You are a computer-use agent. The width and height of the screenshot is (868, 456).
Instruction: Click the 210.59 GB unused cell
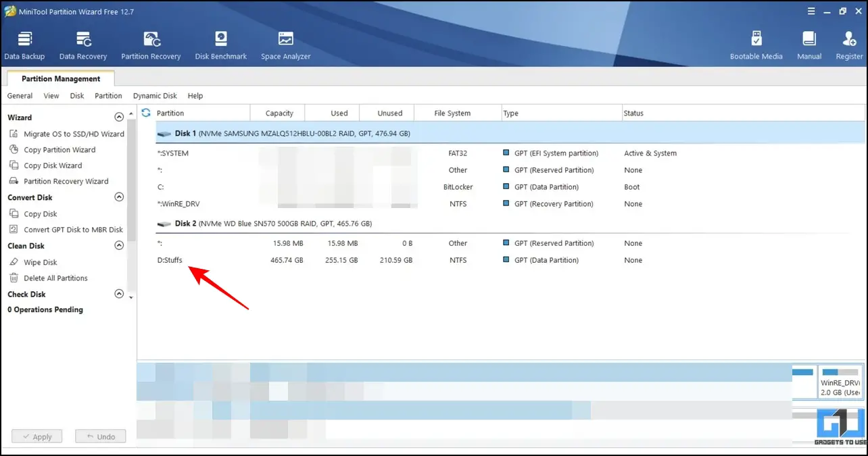(395, 260)
